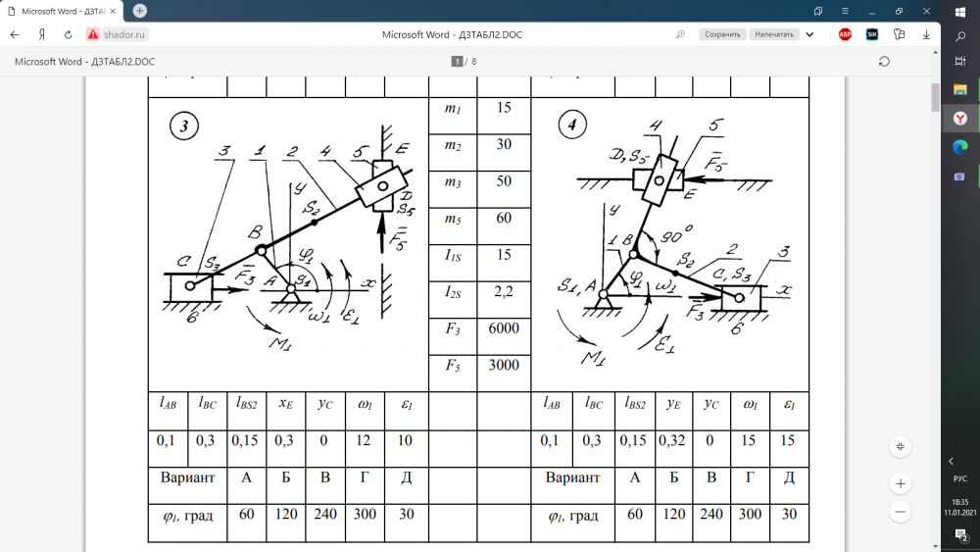Expand dropdown arrow next to Напечатать

click(810, 34)
